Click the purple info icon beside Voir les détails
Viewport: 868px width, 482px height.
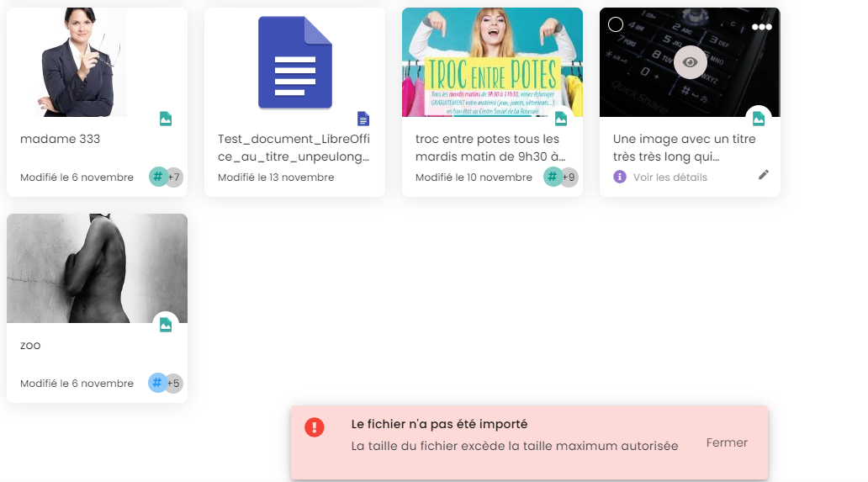click(x=620, y=177)
